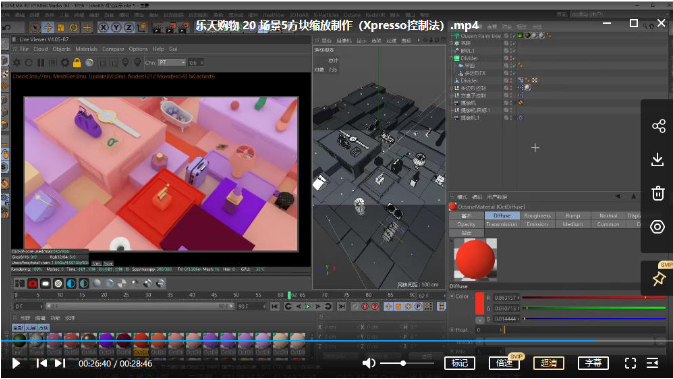The width and height of the screenshot is (673, 379).
Task: Adjust the red R color slider
Action: click(594, 297)
